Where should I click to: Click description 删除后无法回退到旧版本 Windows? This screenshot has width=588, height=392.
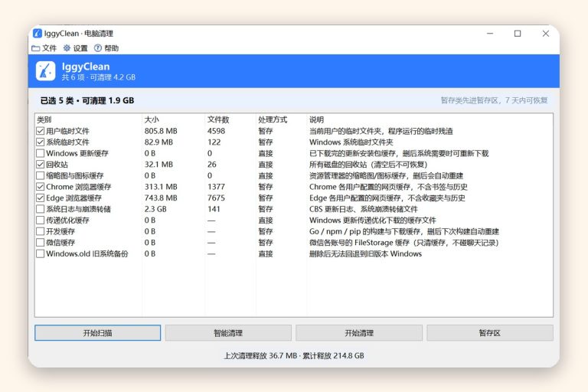[366, 253]
